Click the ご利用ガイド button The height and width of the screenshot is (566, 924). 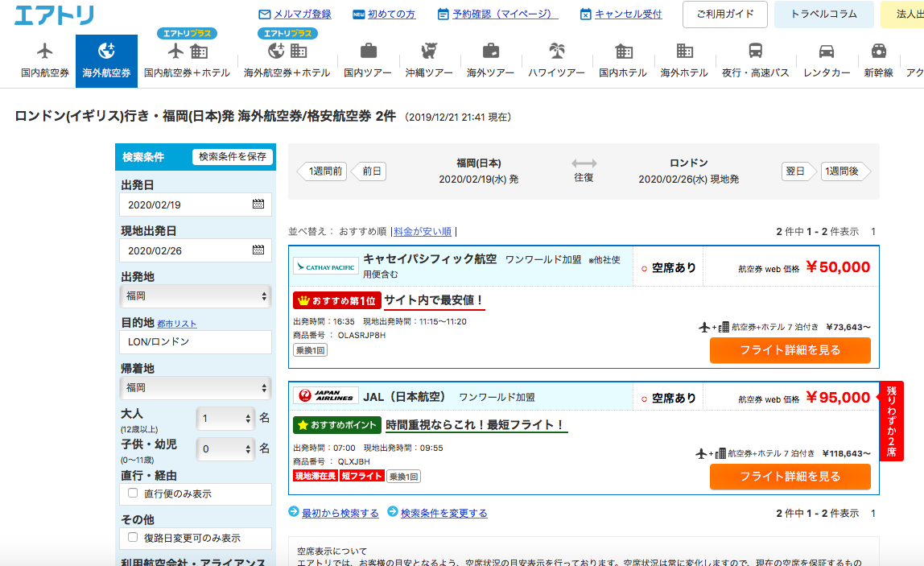coord(725,14)
